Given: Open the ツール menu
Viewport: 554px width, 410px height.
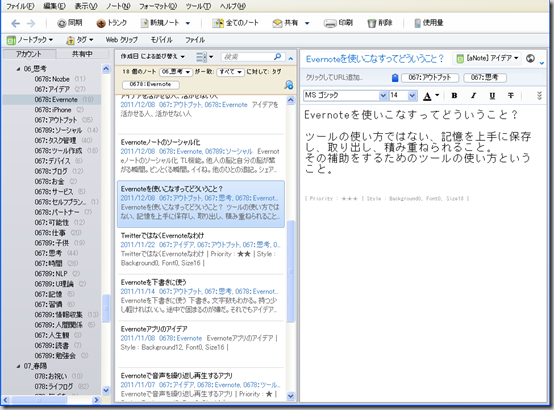Looking at the screenshot, I should pos(198,6).
